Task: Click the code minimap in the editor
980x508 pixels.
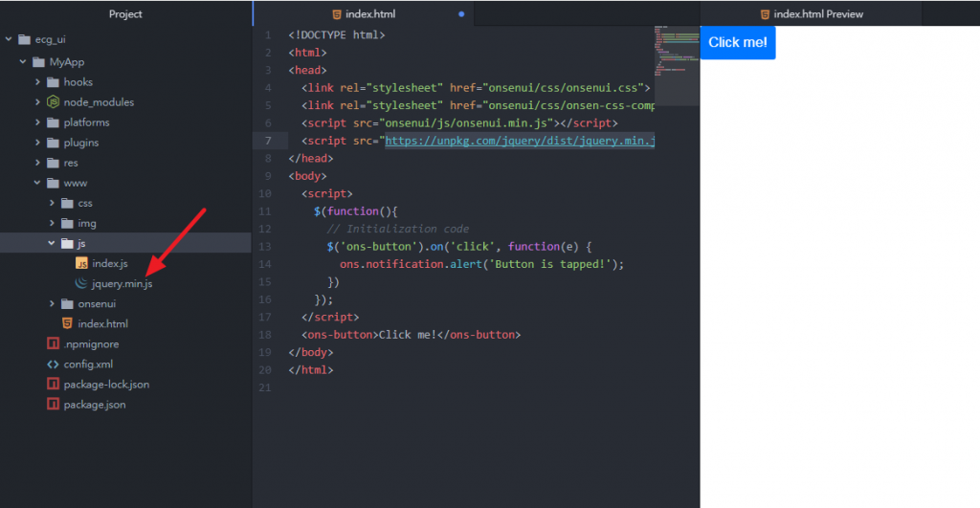Action: tap(677, 65)
